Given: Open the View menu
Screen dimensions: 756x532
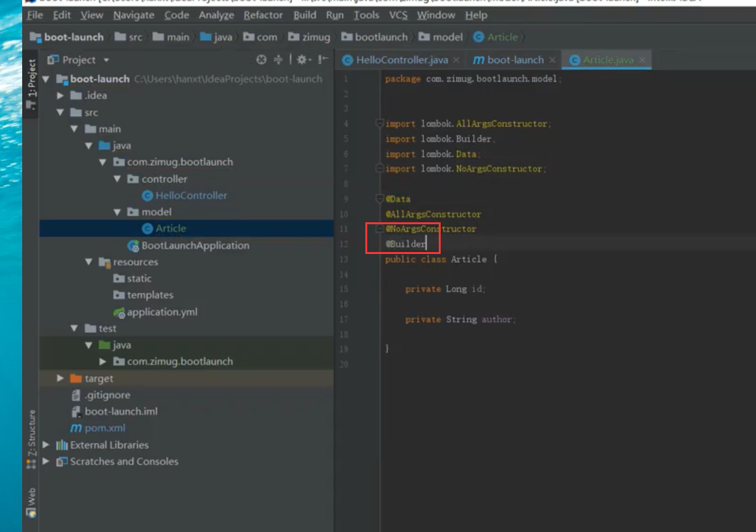Looking at the screenshot, I should (x=92, y=15).
